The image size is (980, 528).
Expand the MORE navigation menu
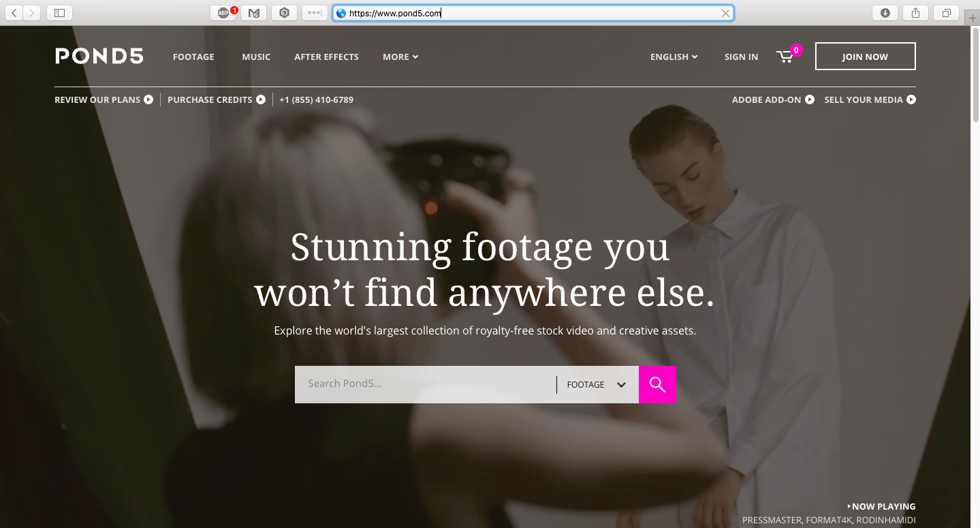coord(400,57)
